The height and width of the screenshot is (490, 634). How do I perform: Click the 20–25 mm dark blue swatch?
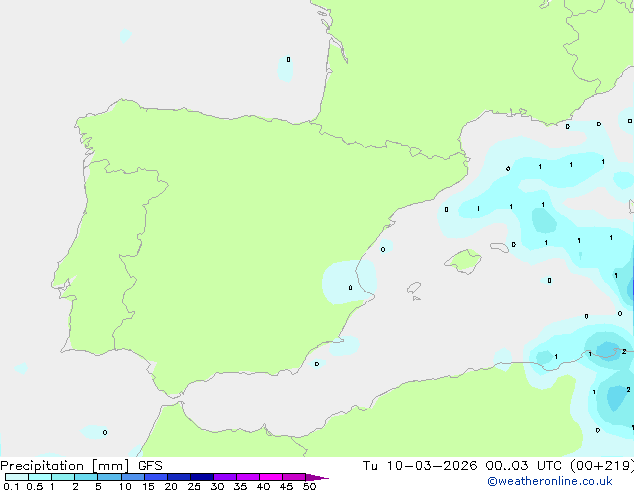pos(179,477)
